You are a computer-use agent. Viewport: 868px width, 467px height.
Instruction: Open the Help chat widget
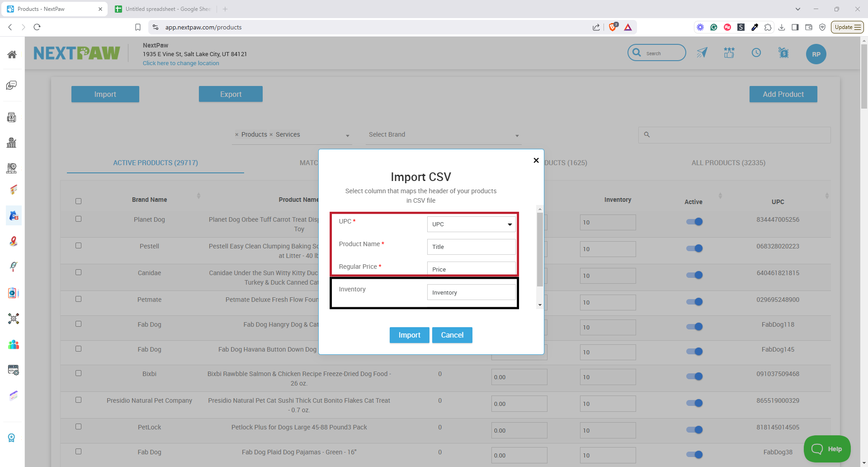click(x=827, y=449)
